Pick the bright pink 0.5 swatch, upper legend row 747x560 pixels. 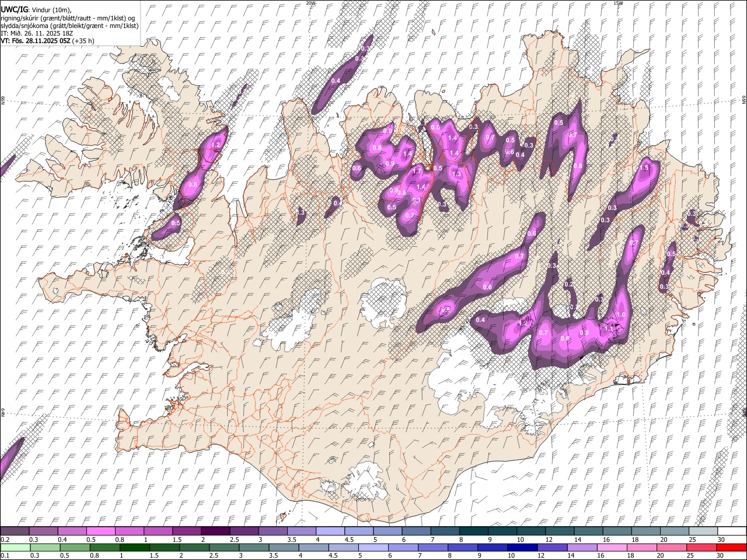100,531
